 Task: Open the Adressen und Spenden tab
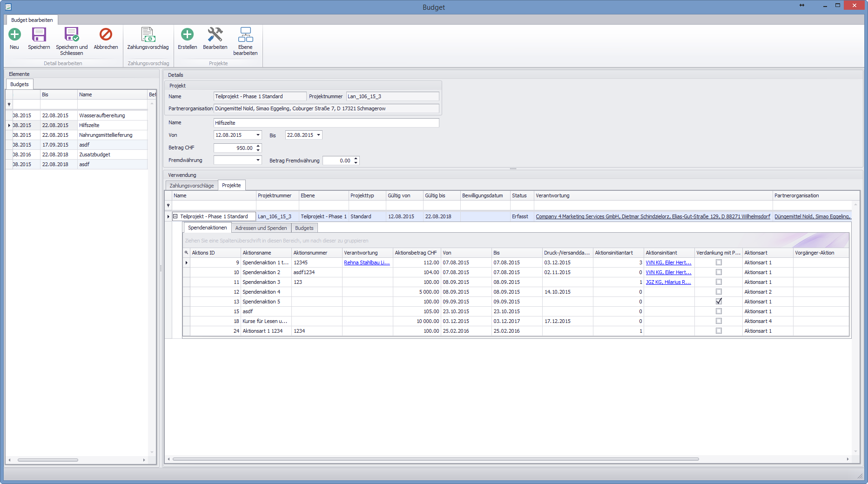tap(261, 228)
